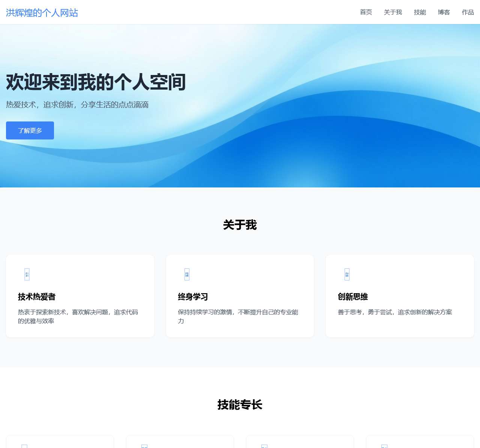The image size is (480, 448).
Task: Select the 终身学习 card
Action: coord(240,296)
